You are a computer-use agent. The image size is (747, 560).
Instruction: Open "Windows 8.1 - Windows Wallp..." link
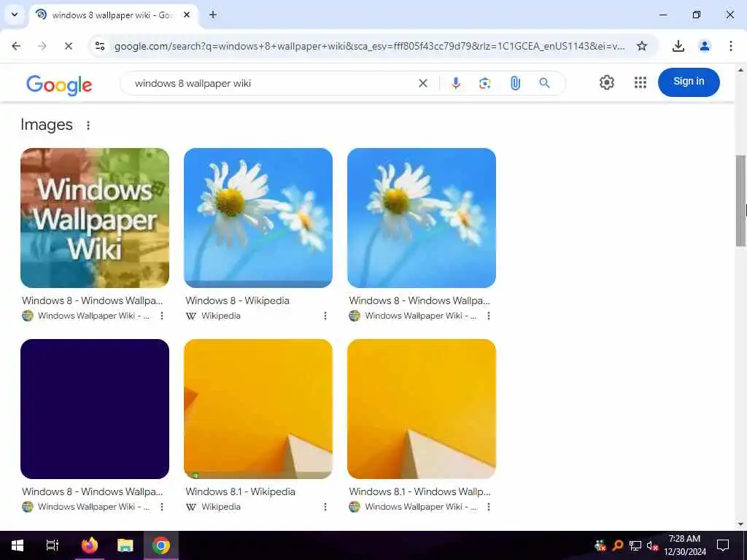[419, 491]
